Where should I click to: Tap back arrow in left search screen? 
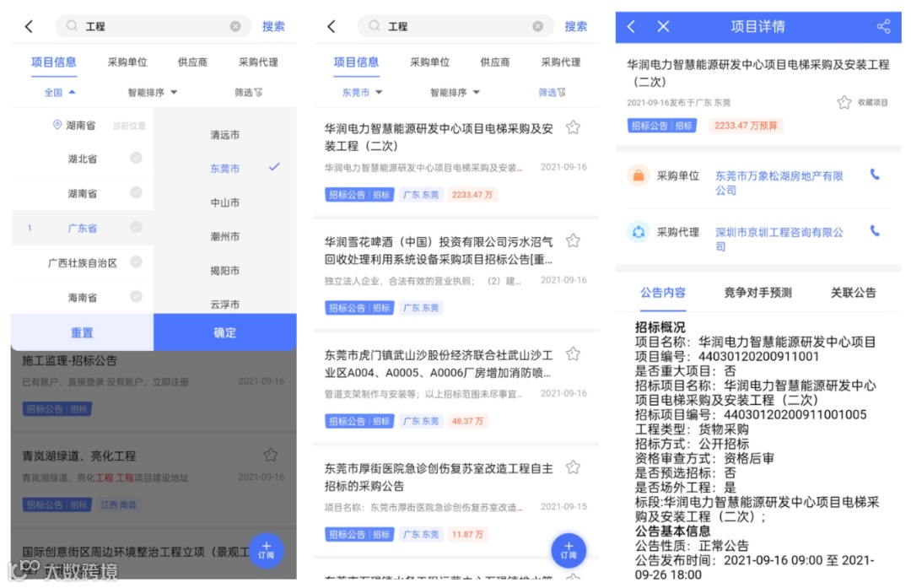[29, 26]
